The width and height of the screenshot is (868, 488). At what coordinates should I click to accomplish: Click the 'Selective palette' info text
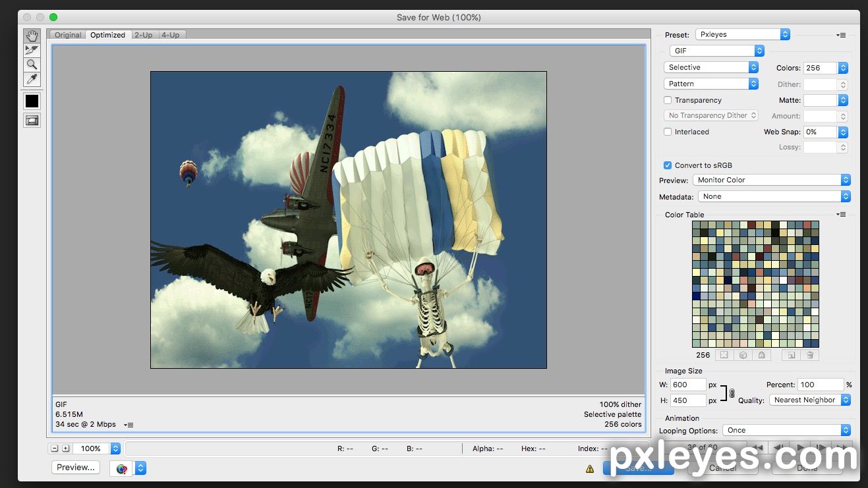(x=612, y=414)
